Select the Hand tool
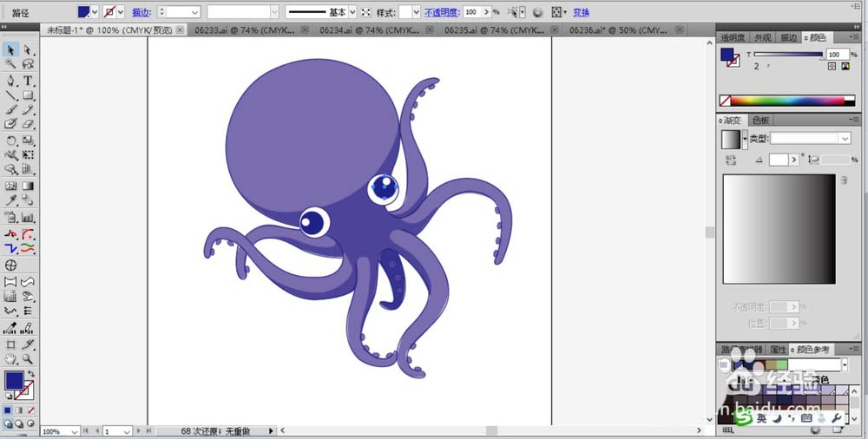The height and width of the screenshot is (439, 868). point(10,358)
